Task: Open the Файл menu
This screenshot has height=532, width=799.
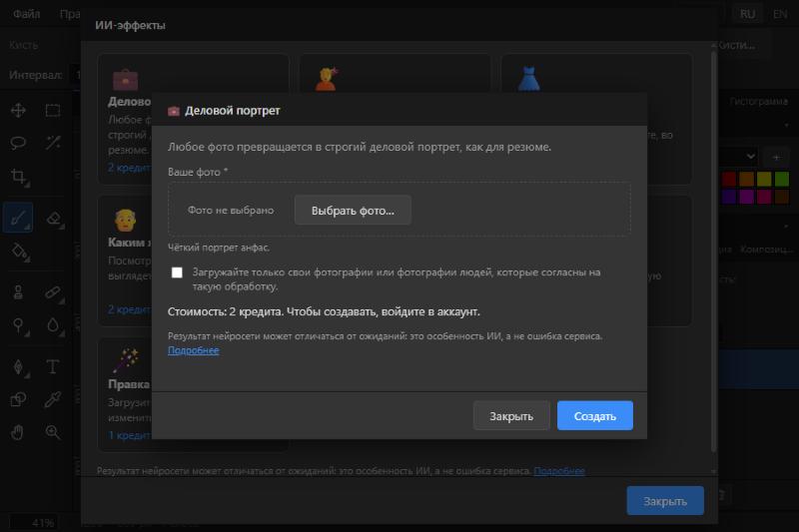Action: [x=27, y=14]
